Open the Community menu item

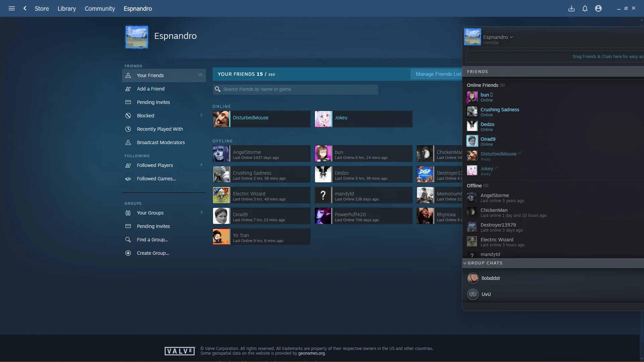100,8
